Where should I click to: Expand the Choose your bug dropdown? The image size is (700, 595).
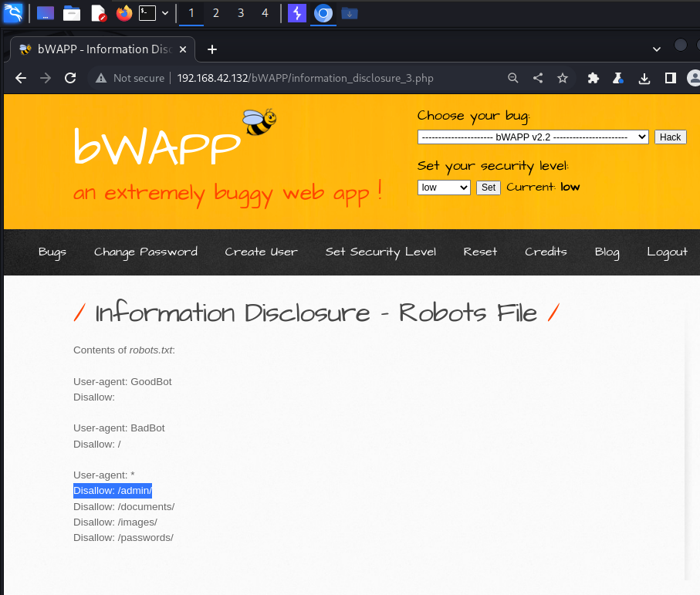pyautogui.click(x=533, y=137)
